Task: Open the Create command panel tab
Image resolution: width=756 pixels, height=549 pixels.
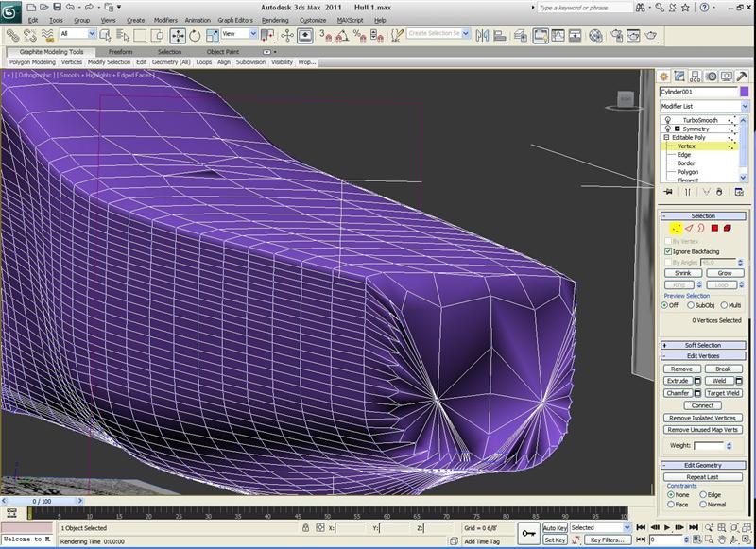Action: pyautogui.click(x=664, y=77)
